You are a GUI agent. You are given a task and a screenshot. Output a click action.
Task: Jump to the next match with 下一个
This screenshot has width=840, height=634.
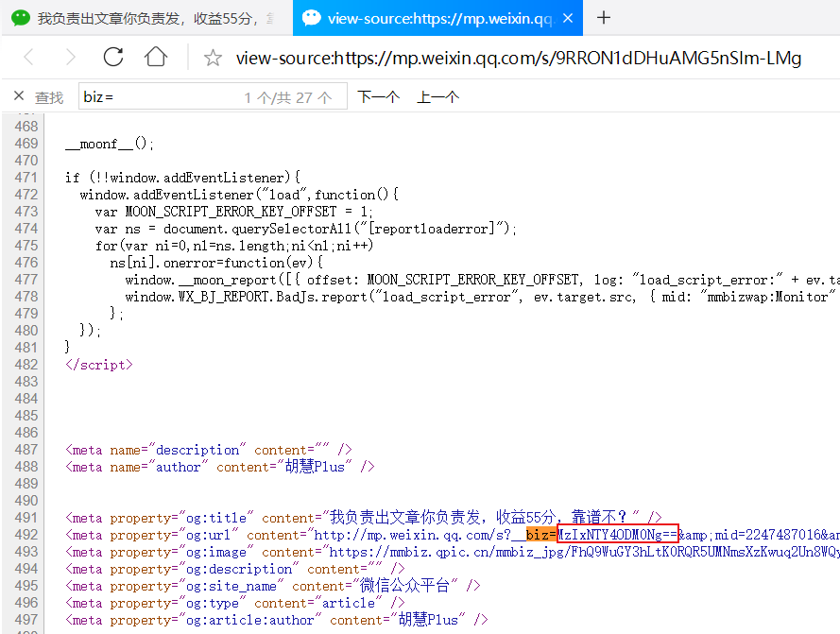point(379,97)
